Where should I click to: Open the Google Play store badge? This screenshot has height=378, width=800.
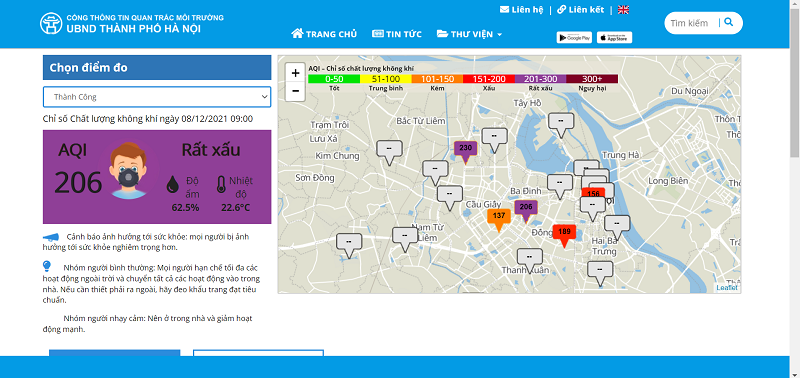574,37
